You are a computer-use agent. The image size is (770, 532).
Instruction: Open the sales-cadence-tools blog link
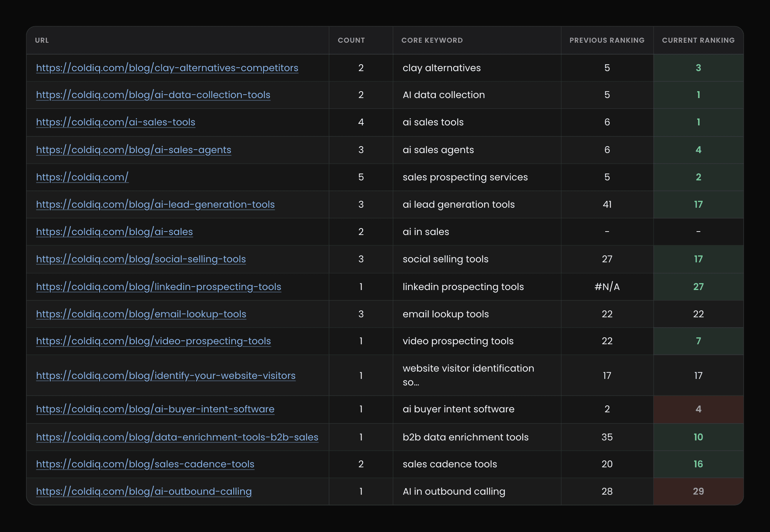point(145,464)
